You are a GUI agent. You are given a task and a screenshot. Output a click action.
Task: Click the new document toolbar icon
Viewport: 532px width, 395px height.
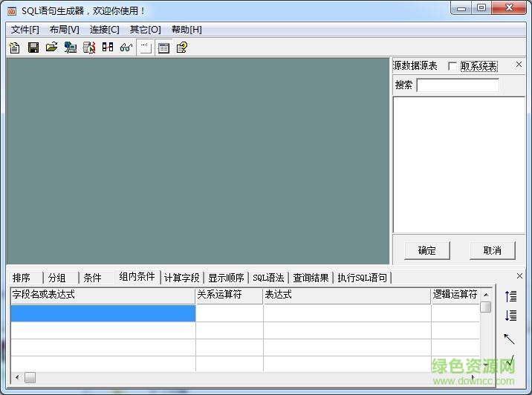(15, 48)
